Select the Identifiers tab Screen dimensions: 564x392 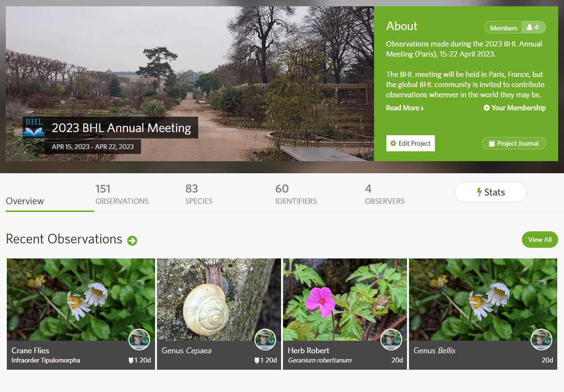296,194
